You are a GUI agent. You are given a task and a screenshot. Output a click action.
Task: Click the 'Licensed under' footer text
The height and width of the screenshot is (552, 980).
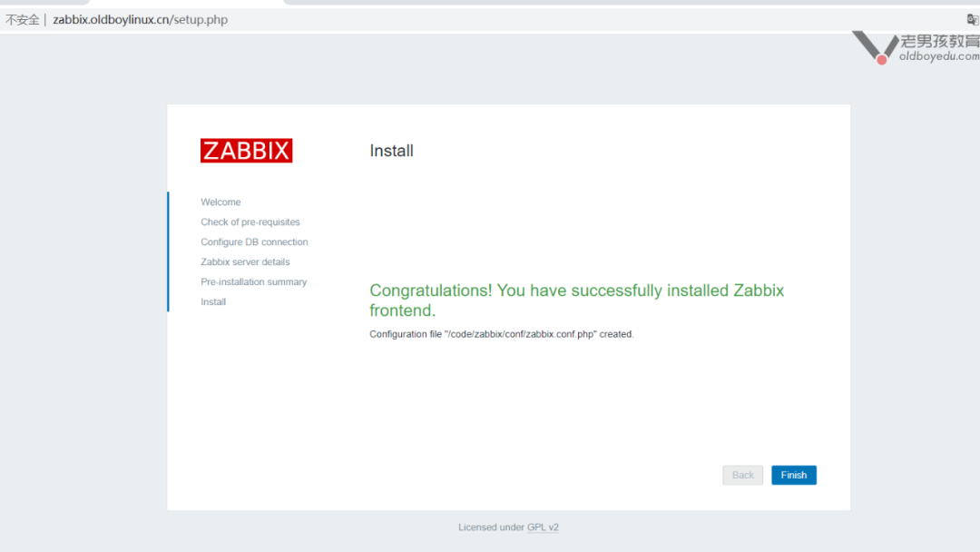pyautogui.click(x=491, y=527)
